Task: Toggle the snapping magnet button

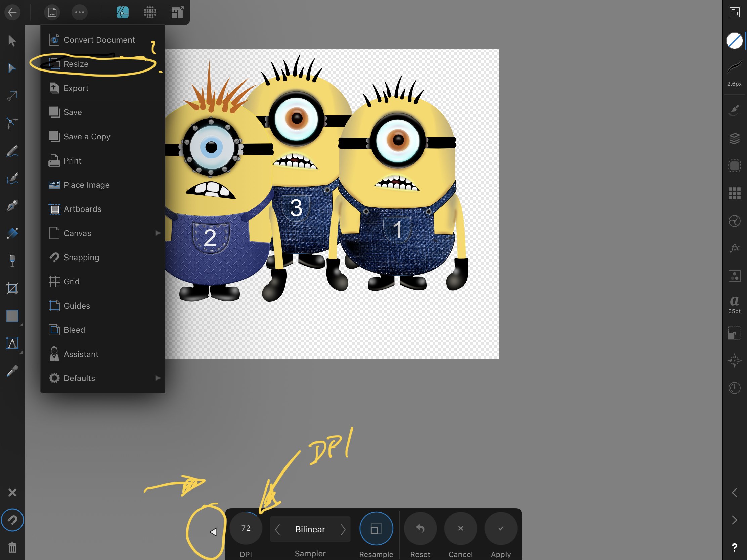Action: tap(12, 520)
